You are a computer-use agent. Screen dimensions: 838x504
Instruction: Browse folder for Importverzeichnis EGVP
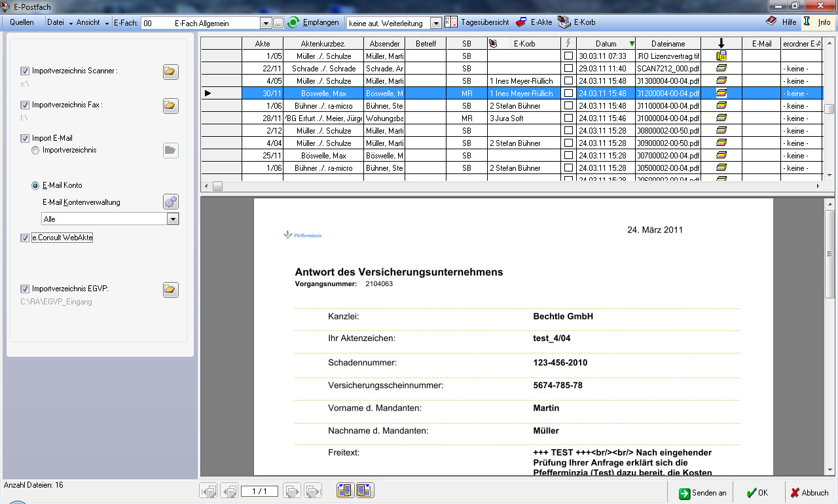click(170, 289)
